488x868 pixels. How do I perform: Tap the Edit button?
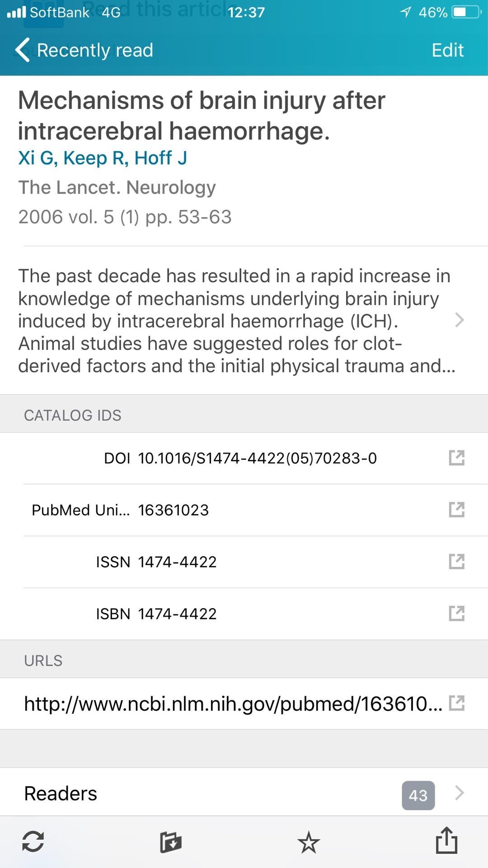447,50
